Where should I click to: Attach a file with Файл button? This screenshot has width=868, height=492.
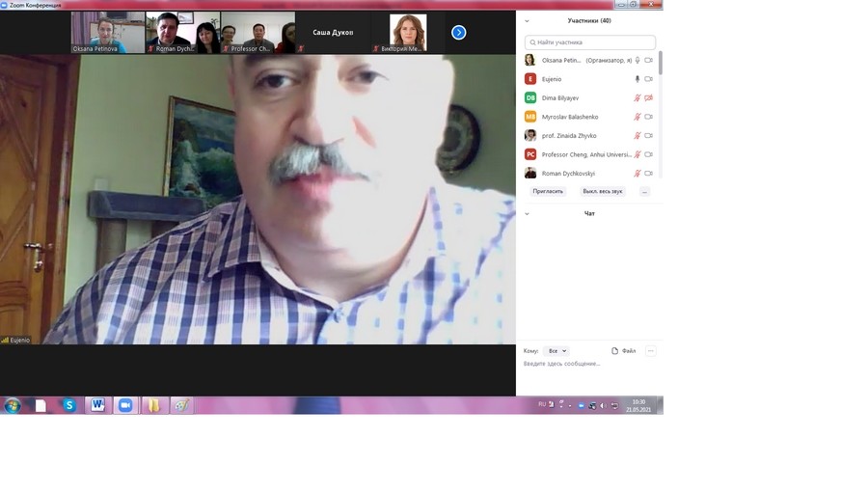[x=623, y=351]
